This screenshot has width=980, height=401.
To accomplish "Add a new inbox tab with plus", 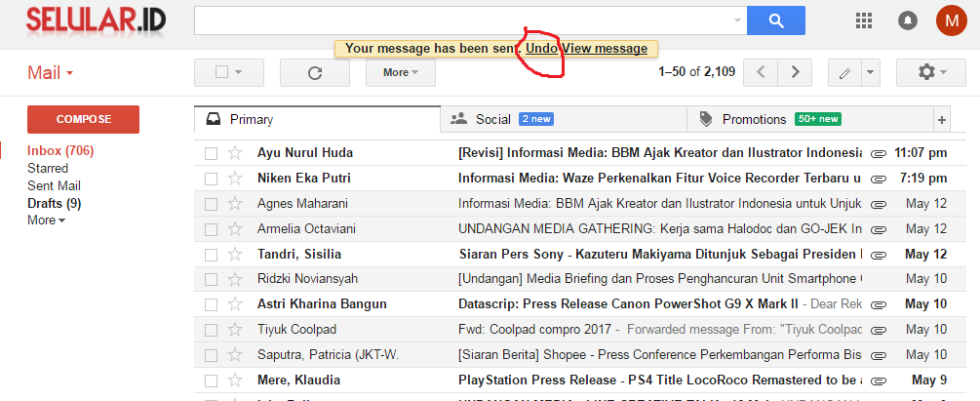I will (942, 119).
